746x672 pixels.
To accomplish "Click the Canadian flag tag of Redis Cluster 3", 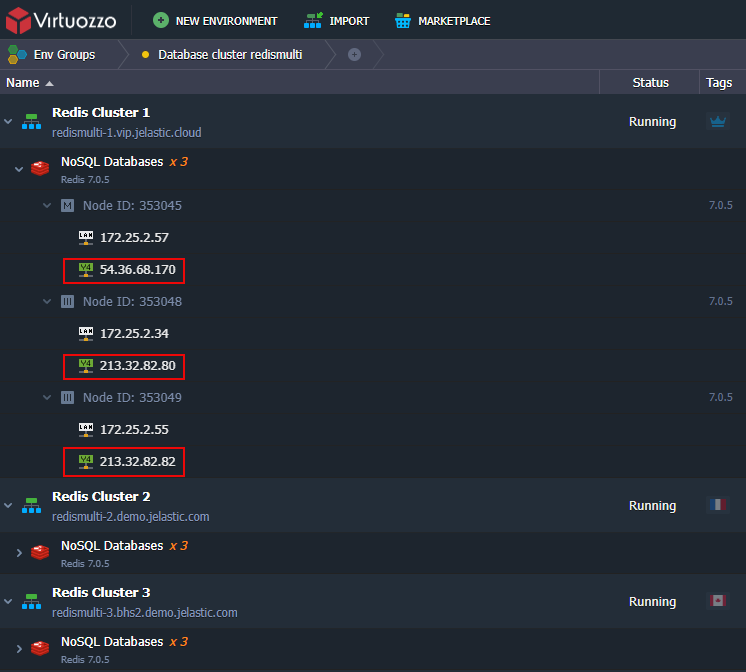I will [x=718, y=601].
